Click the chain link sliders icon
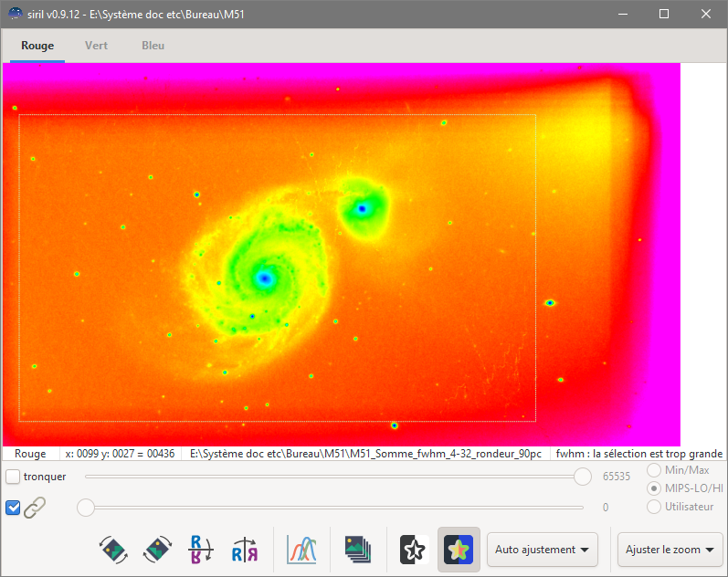 pyautogui.click(x=35, y=508)
